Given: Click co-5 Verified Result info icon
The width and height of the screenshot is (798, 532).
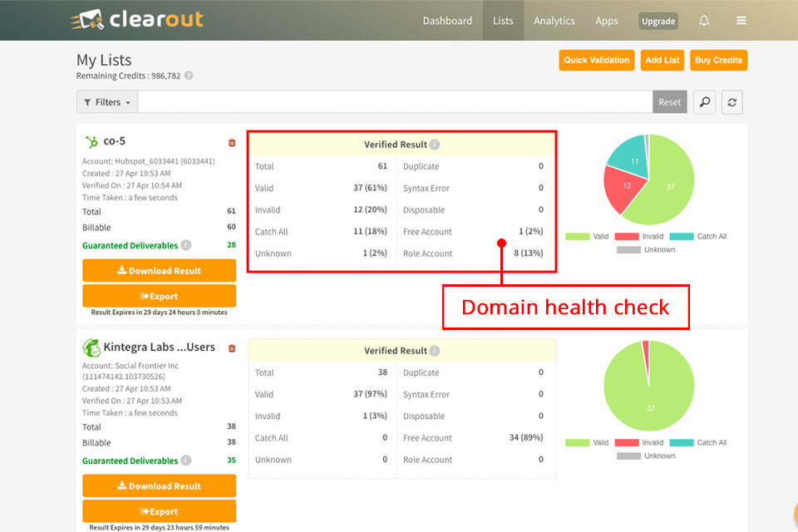Looking at the screenshot, I should [x=434, y=145].
